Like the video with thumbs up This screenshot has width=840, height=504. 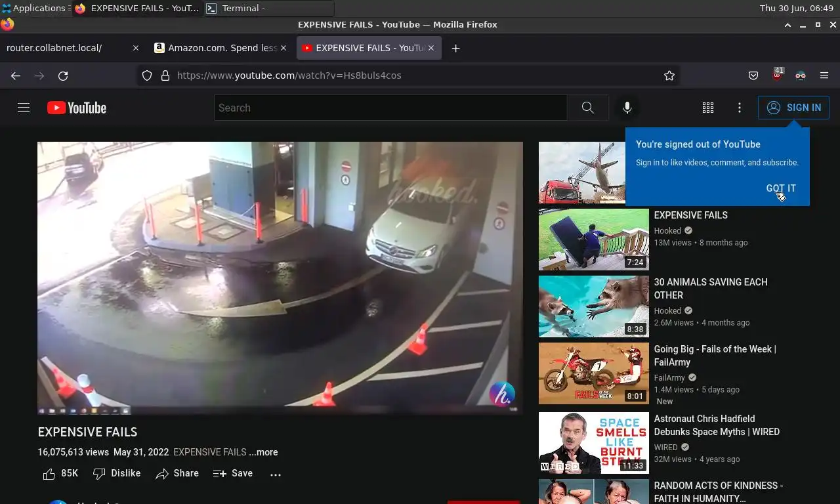pos(49,474)
